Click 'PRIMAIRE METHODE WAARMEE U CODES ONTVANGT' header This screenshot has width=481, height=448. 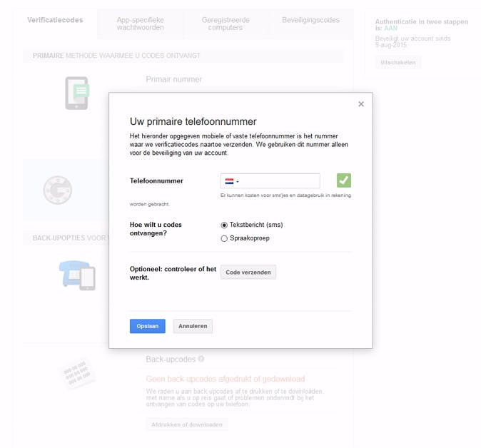[116, 56]
